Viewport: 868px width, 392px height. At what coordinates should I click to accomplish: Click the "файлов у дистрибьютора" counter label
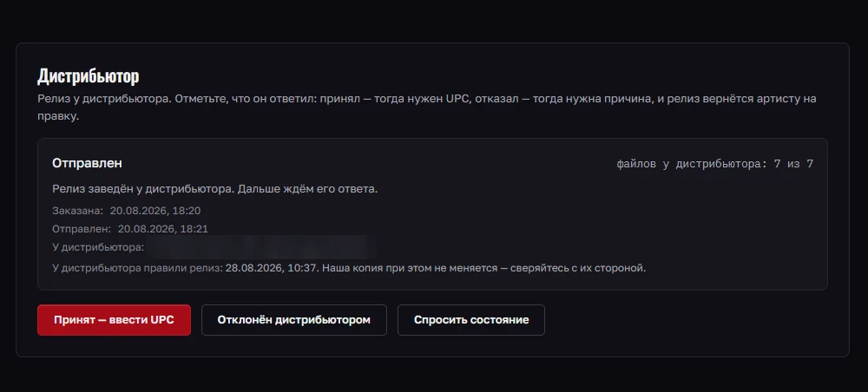tap(692, 164)
